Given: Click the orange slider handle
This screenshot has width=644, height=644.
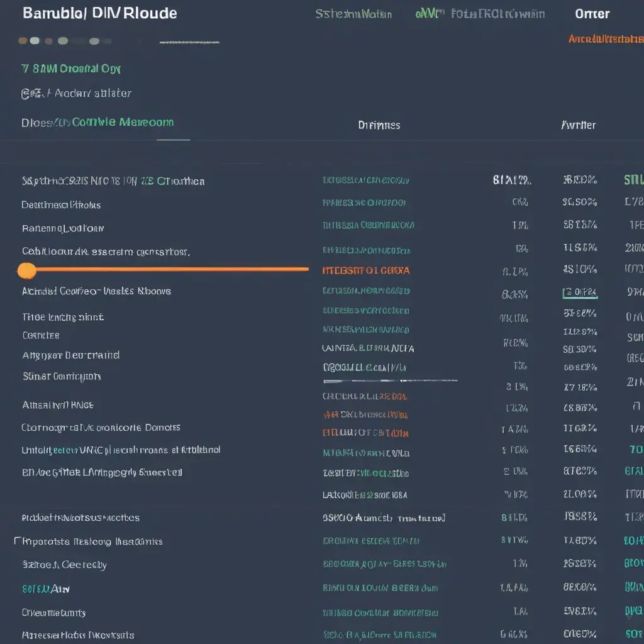Looking at the screenshot, I should click(26, 270).
